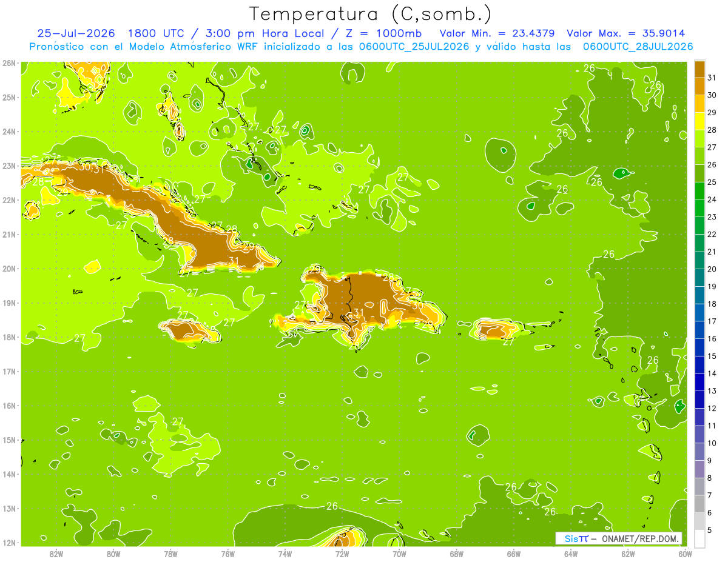Click the '21N' latitude axis label
This screenshot has width=728, height=562.
(x=8, y=234)
